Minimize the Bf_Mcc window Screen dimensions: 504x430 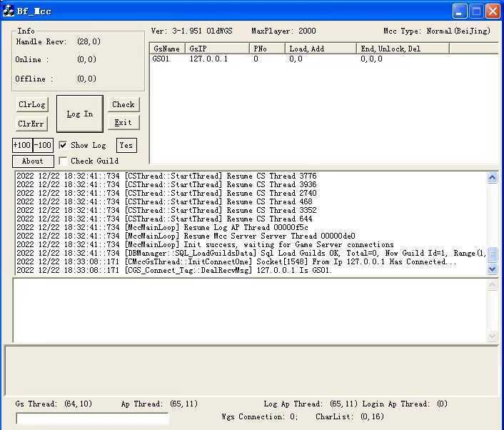click(x=460, y=11)
